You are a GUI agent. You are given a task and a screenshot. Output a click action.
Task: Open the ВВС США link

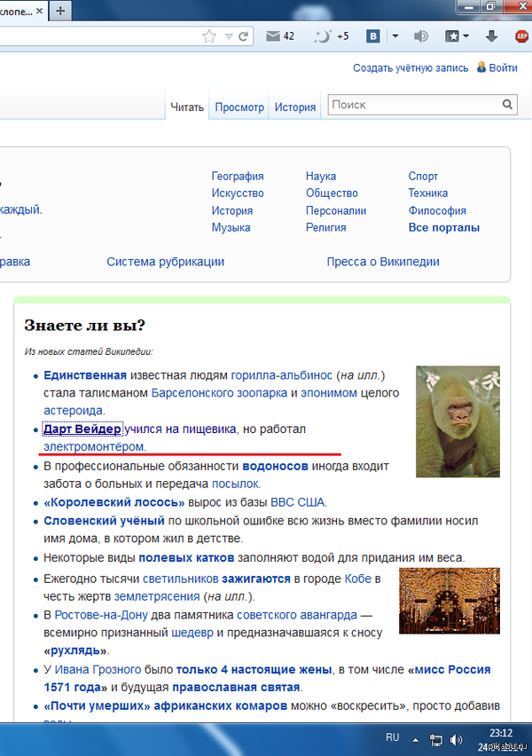pyautogui.click(x=297, y=502)
